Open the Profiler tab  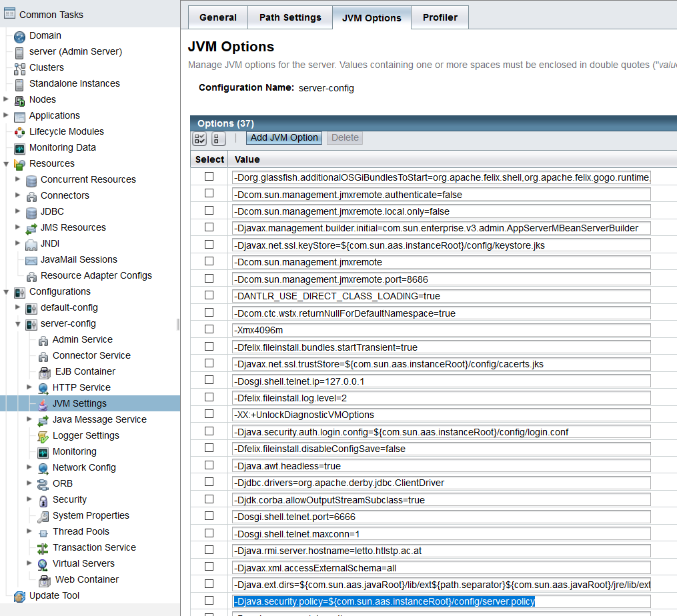click(x=440, y=17)
